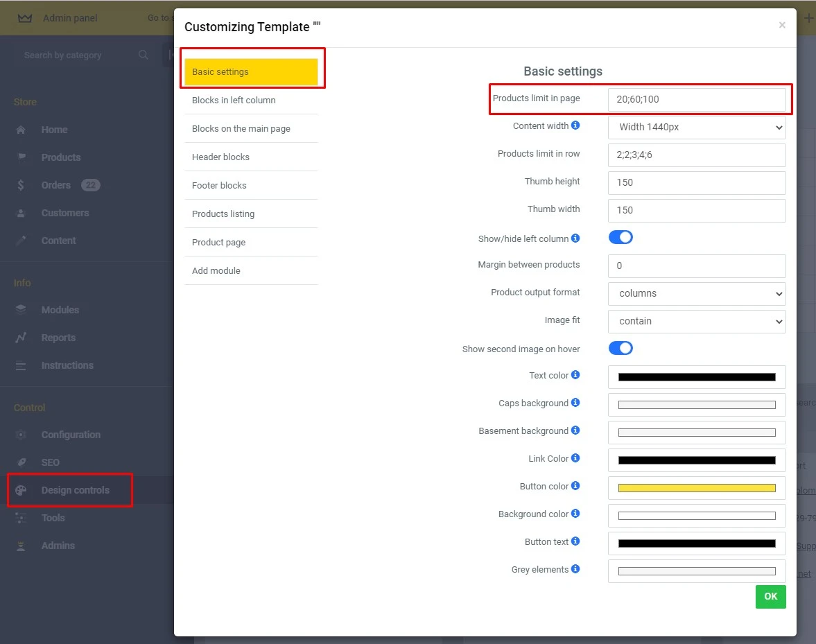Open the Admins section
The width and height of the screenshot is (816, 644).
[x=58, y=546]
